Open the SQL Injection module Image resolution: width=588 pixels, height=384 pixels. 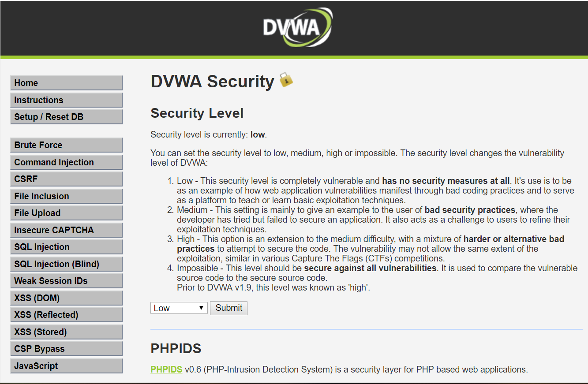coord(66,246)
